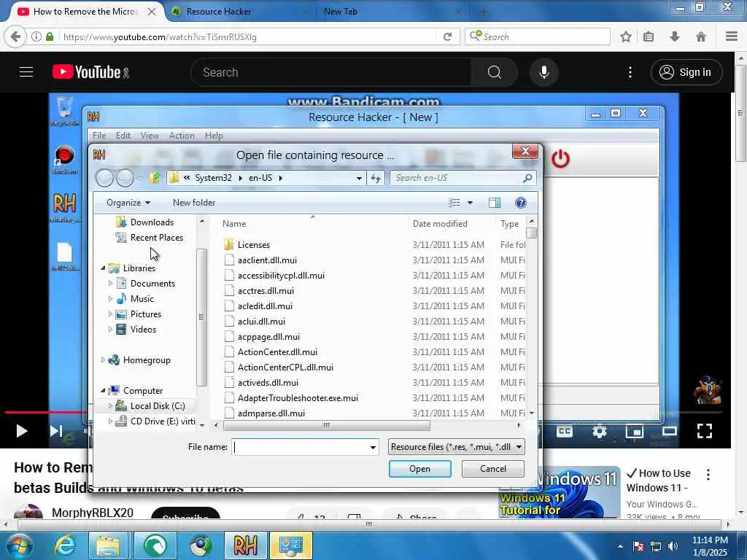Go to the Firefox home icon
The width and height of the screenshot is (747, 560).
point(701,36)
